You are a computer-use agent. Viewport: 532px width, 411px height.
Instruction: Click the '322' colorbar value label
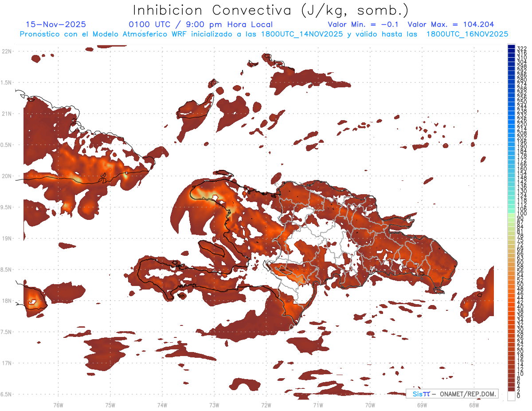522,48
